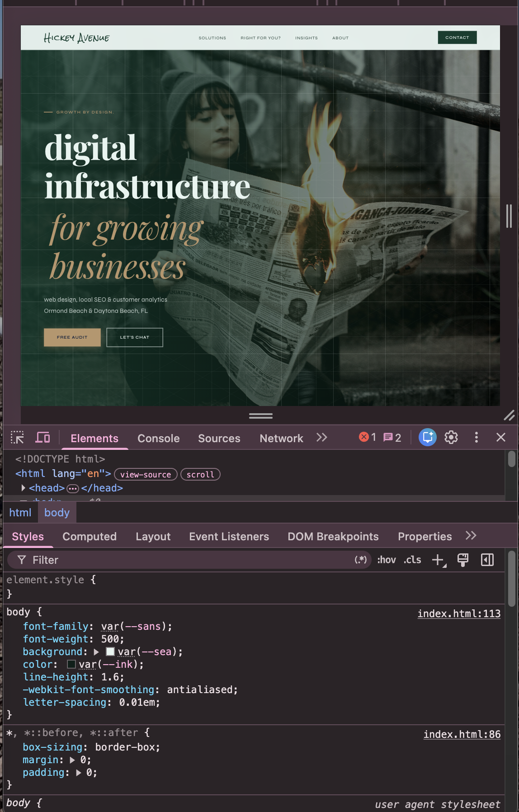Expand the head element in DOM tree
Screen dimensions: 519x812
(23, 488)
